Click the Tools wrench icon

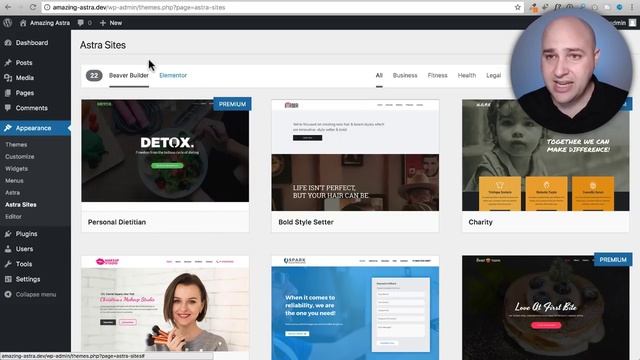tap(8, 264)
